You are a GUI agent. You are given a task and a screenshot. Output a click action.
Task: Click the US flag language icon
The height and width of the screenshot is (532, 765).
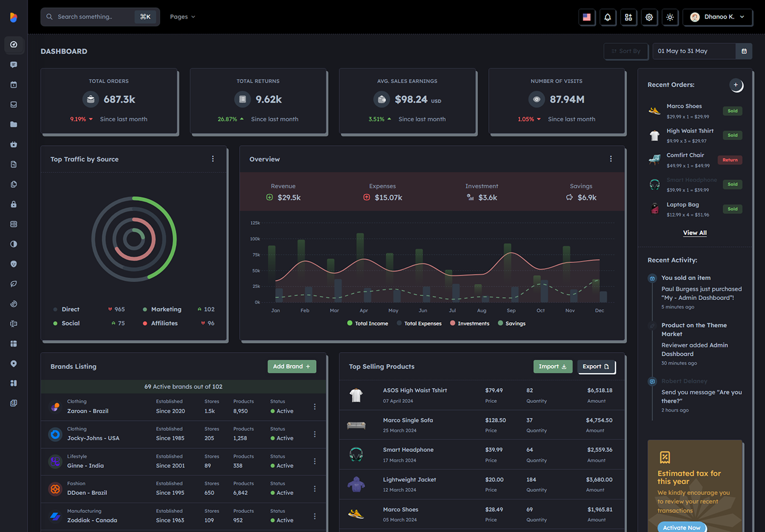coord(586,17)
